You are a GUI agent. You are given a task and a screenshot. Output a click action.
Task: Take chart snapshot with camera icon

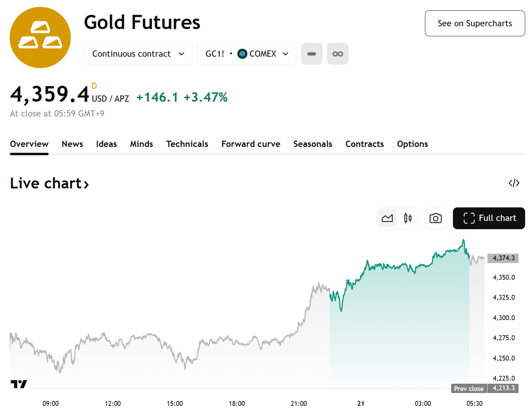tap(435, 218)
